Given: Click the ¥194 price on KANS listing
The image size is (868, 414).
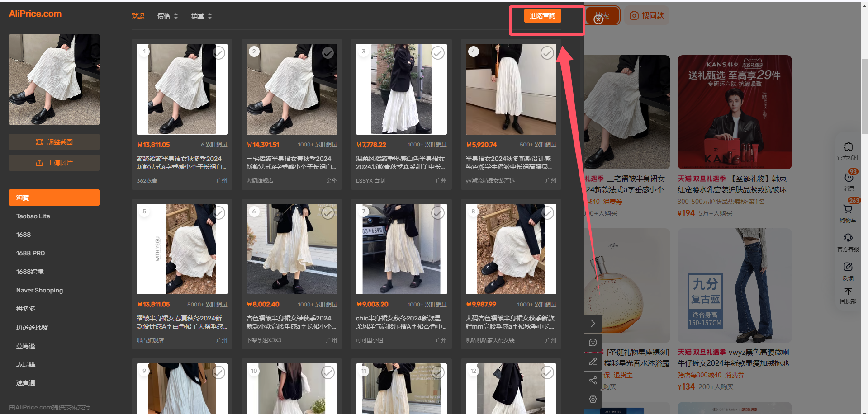Looking at the screenshot, I should tap(686, 213).
